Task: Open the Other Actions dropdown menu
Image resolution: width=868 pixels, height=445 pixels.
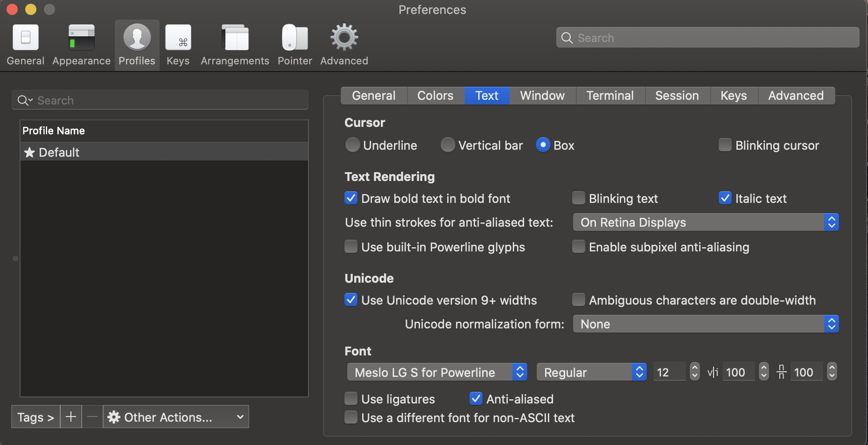Action: pos(176,417)
